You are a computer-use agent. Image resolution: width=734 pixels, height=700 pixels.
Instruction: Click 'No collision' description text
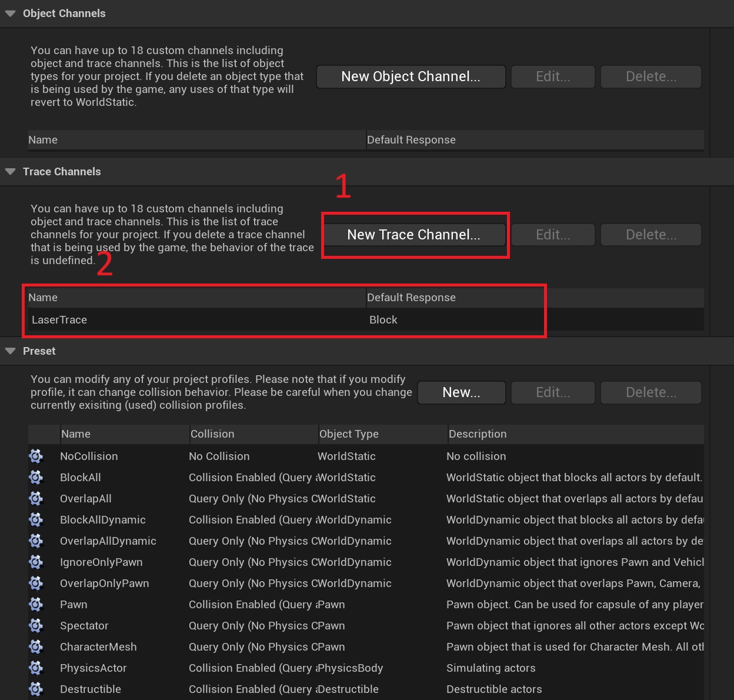[x=476, y=456]
